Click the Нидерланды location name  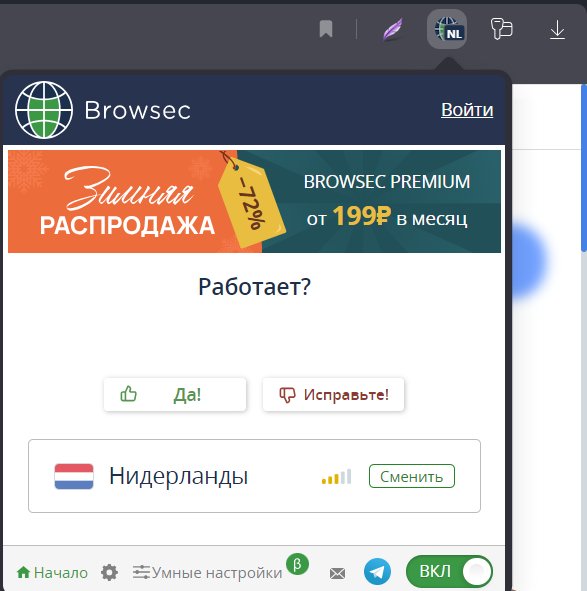point(178,476)
